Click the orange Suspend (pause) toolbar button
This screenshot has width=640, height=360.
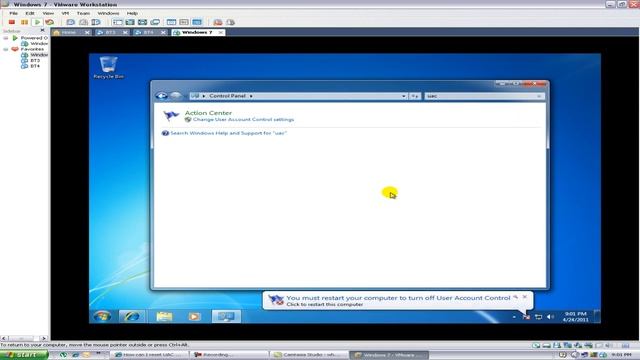(24, 22)
